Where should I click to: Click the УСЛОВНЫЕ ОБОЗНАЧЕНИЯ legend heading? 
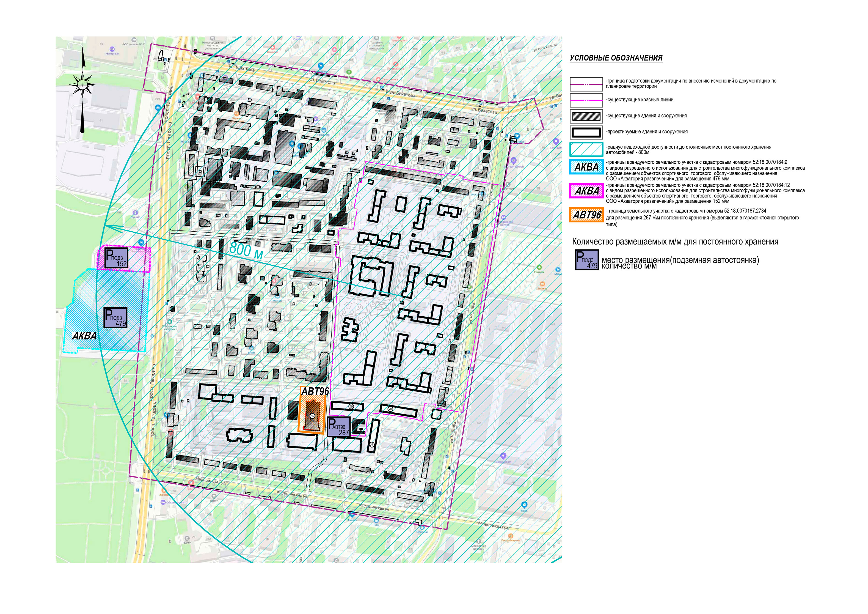tap(616, 58)
